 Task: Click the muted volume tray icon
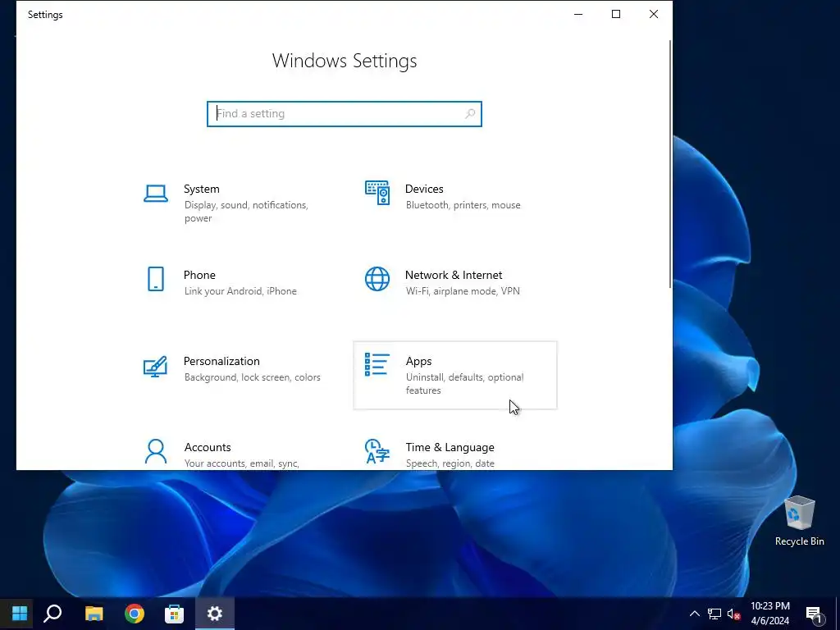pos(733,614)
